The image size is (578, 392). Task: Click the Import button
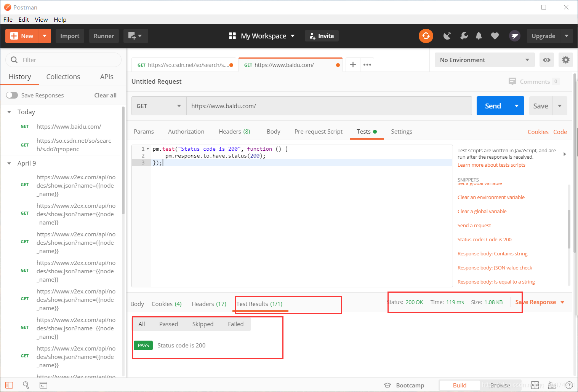tap(70, 36)
